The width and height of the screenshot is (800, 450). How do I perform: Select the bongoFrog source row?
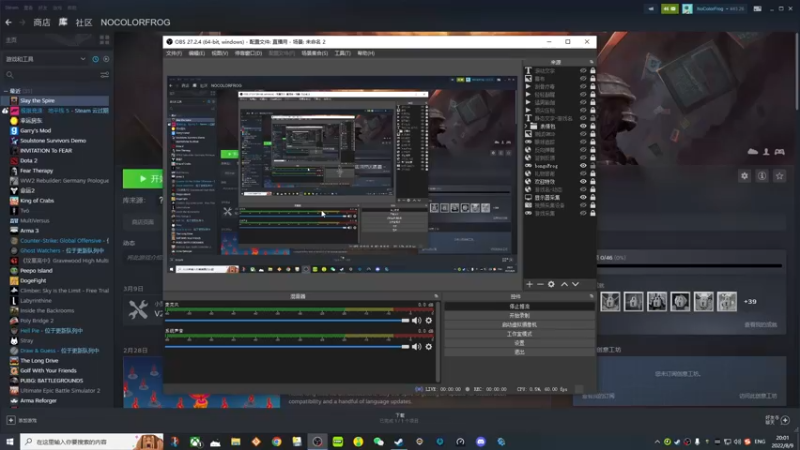(x=560, y=166)
